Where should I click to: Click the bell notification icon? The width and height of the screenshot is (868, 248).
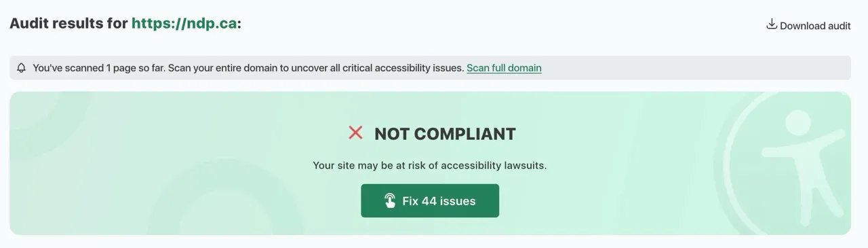22,68
